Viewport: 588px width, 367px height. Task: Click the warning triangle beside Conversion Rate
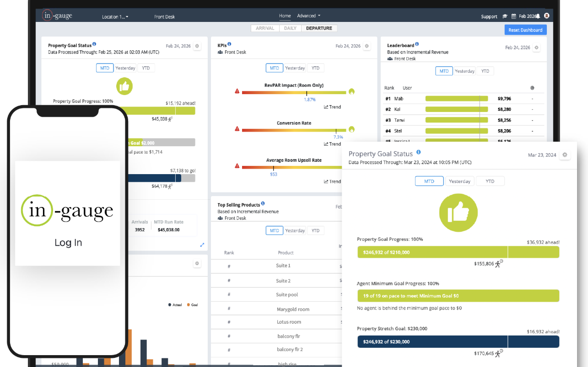[237, 129]
